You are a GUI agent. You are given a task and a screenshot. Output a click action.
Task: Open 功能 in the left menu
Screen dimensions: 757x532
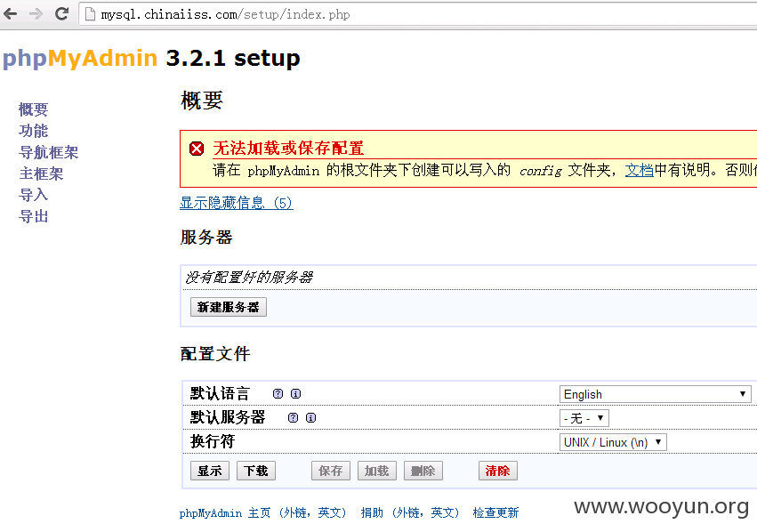[33, 131]
